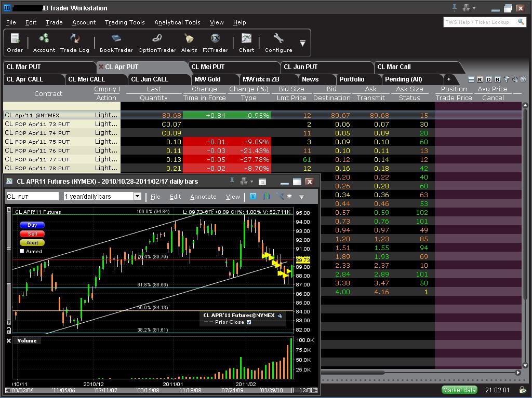This screenshot has height=398, width=532.
Task: Pin the chart window with pushpin icon
Action: coord(232,181)
